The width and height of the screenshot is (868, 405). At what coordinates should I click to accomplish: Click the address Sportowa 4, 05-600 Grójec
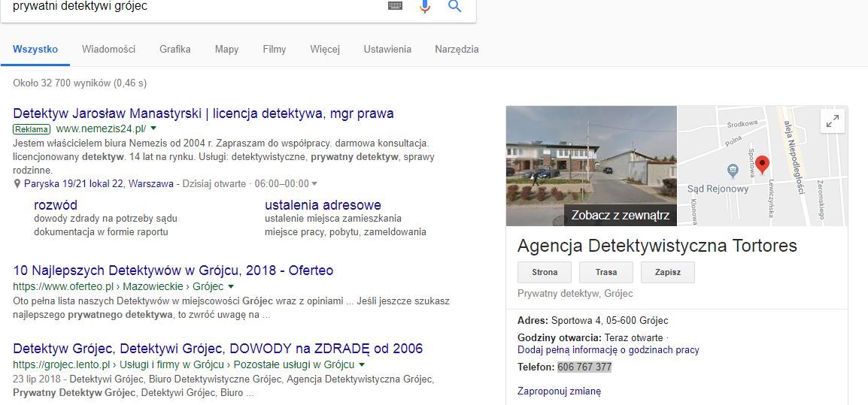point(610,321)
